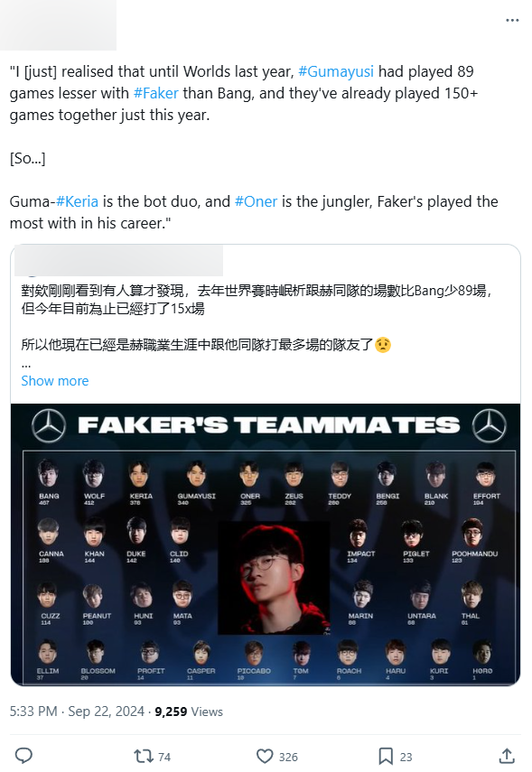The height and width of the screenshot is (772, 532).
Task: Open the three-dot more options menu
Action: (x=512, y=20)
